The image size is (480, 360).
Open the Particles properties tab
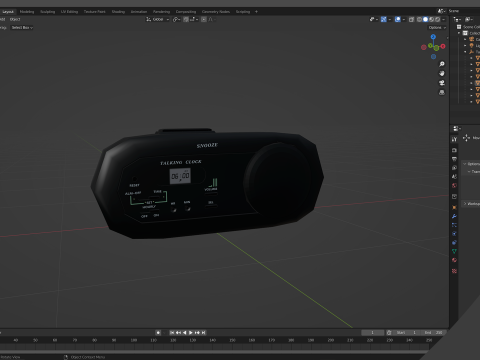454,225
